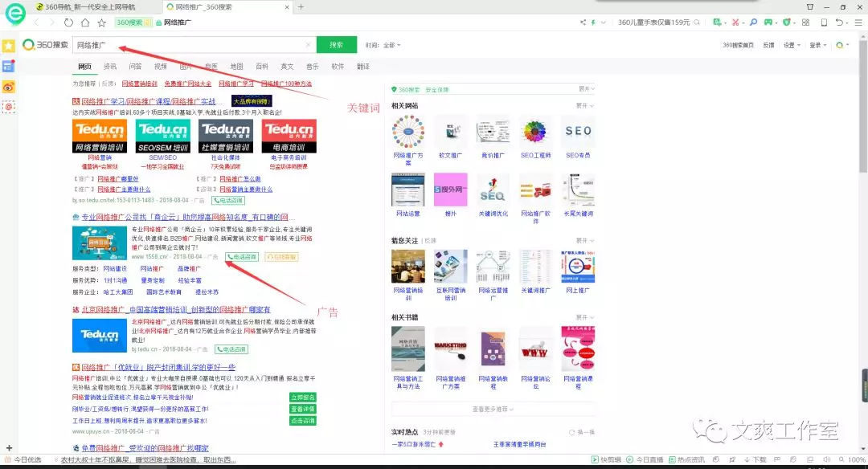This screenshot has width=868, height=469.
Task: Open 下载 downloads in status bar
Action: [755, 459]
